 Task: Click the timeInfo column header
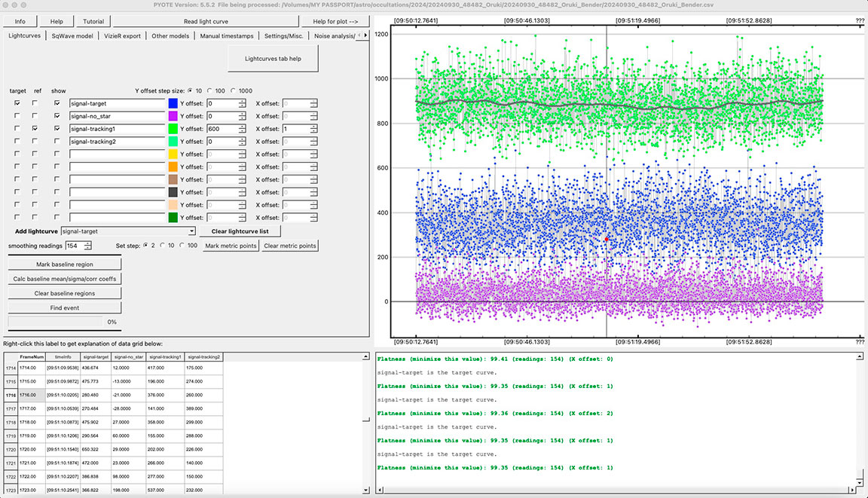[x=63, y=357]
